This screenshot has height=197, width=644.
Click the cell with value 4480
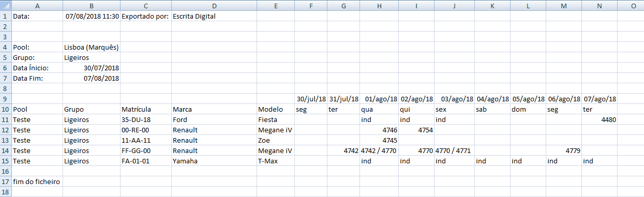click(600, 119)
